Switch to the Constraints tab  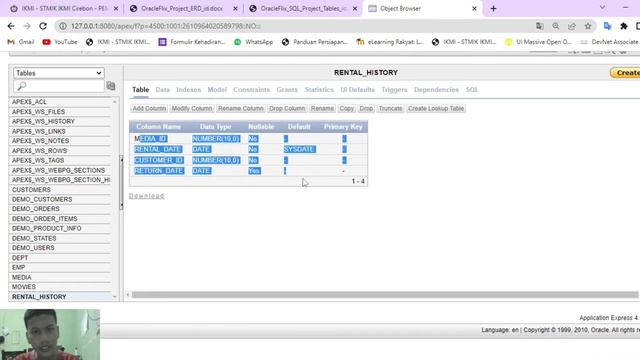251,90
